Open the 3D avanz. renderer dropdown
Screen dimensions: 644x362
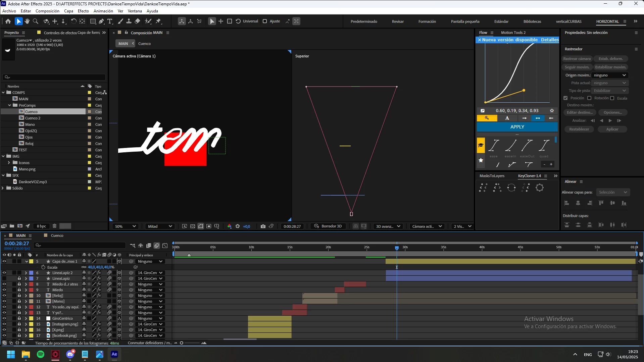coord(388,226)
